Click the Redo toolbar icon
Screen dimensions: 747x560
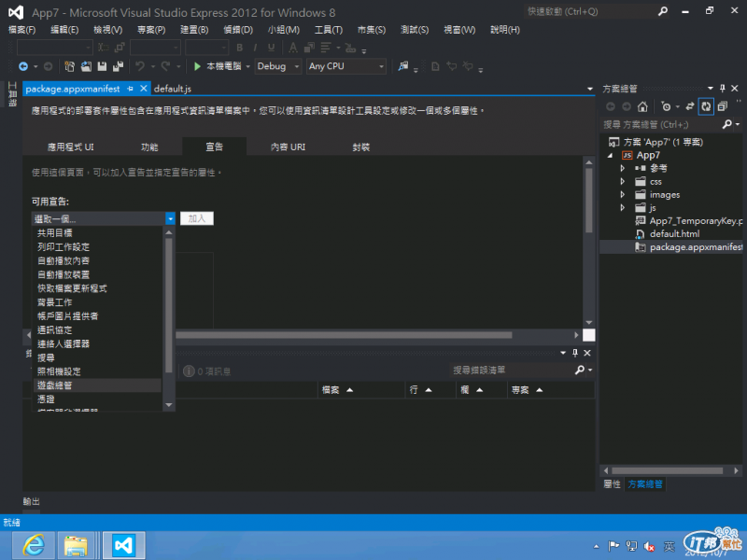[165, 66]
